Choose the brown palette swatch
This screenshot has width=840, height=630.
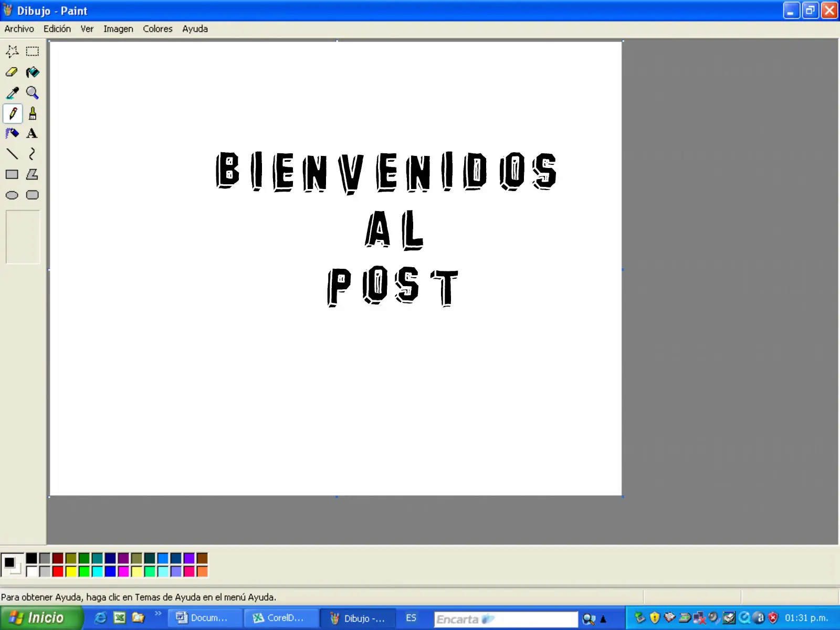point(202,558)
